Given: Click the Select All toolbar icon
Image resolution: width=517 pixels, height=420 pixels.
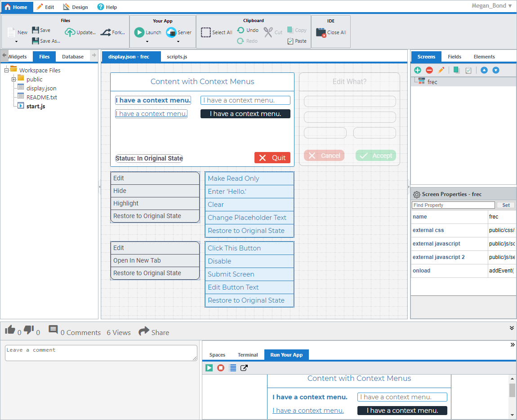Looking at the screenshot, I should [206, 32].
